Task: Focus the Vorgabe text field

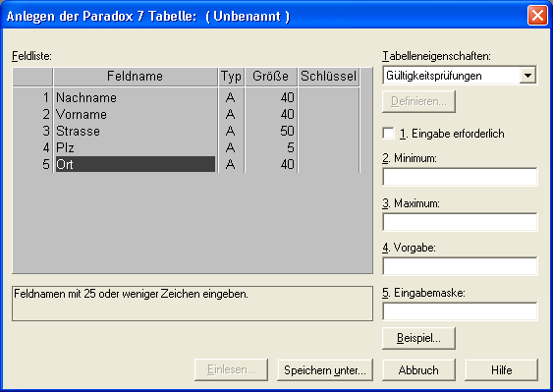Action: [460, 266]
